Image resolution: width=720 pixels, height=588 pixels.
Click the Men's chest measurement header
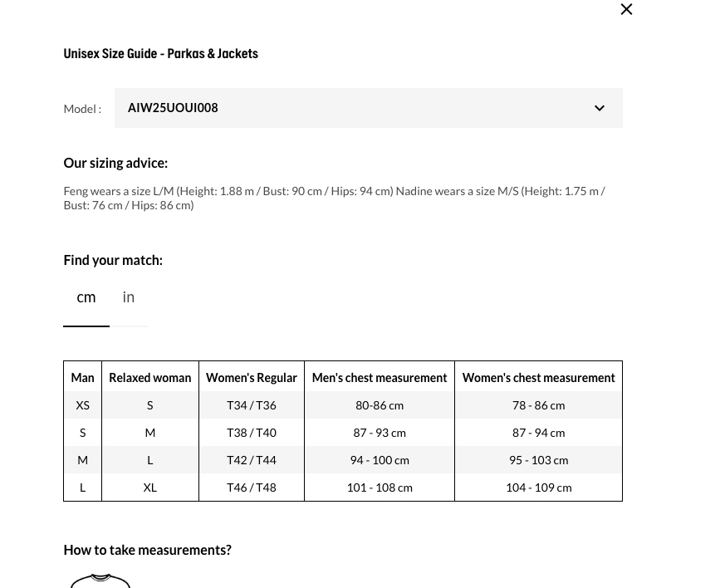tap(380, 378)
